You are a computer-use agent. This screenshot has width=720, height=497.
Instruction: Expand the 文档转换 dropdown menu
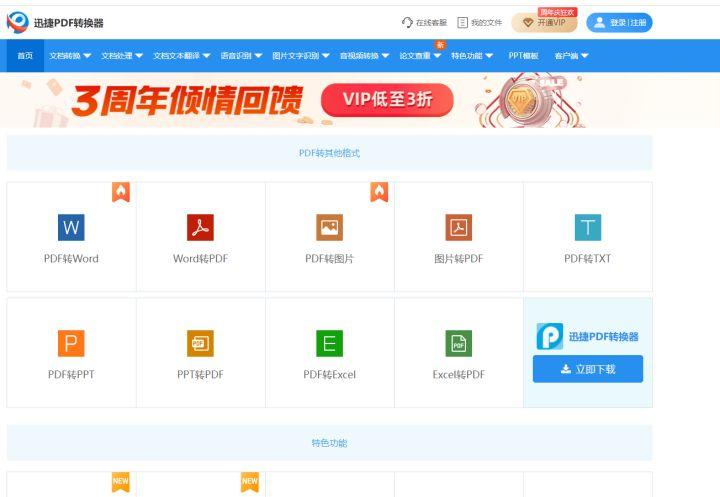[x=70, y=56]
